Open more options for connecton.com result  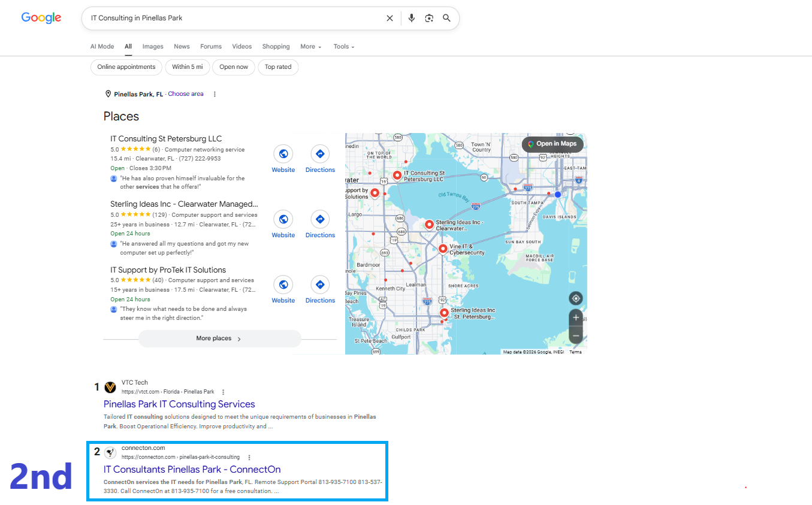[249, 457]
